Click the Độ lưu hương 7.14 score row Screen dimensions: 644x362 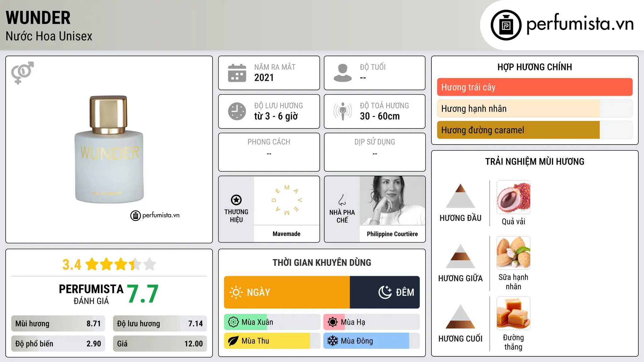(x=160, y=324)
